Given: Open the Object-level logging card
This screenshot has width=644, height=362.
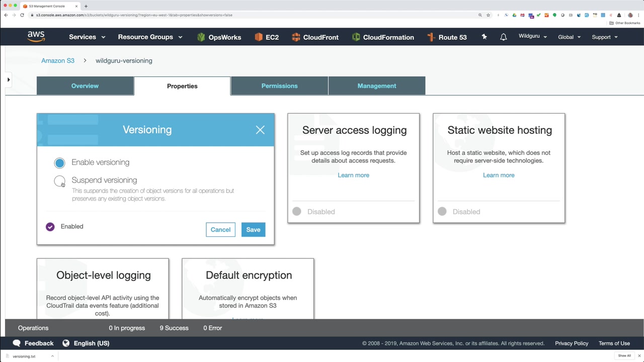Looking at the screenshot, I should click(x=103, y=289).
